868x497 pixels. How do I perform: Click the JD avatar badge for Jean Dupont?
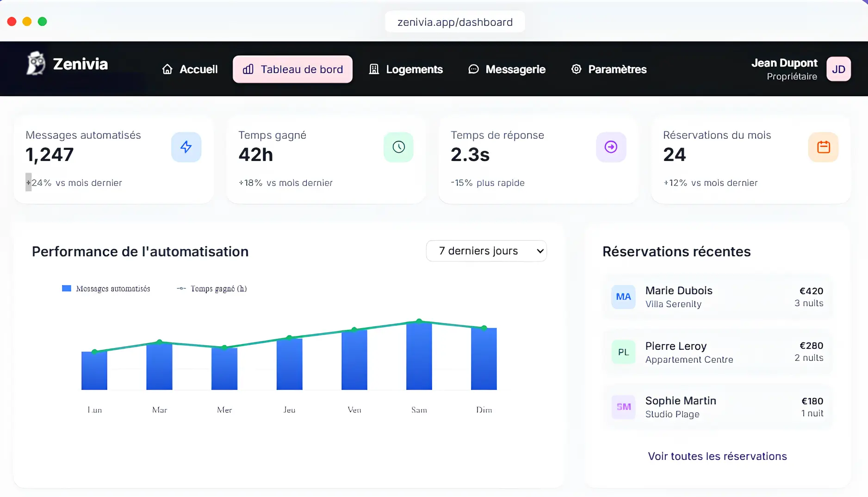click(x=838, y=69)
